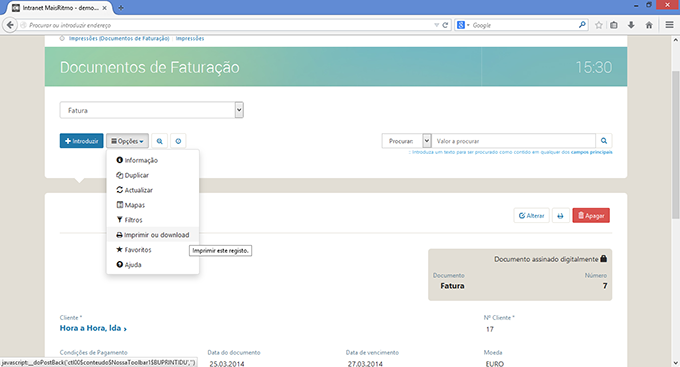Bookmark page using the star icon
The height and width of the screenshot is (367, 680).
[x=598, y=25]
